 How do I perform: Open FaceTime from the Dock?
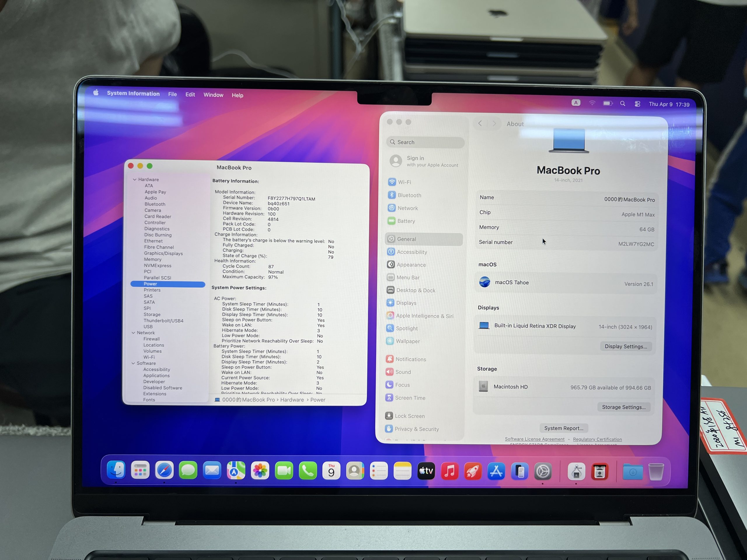[284, 470]
